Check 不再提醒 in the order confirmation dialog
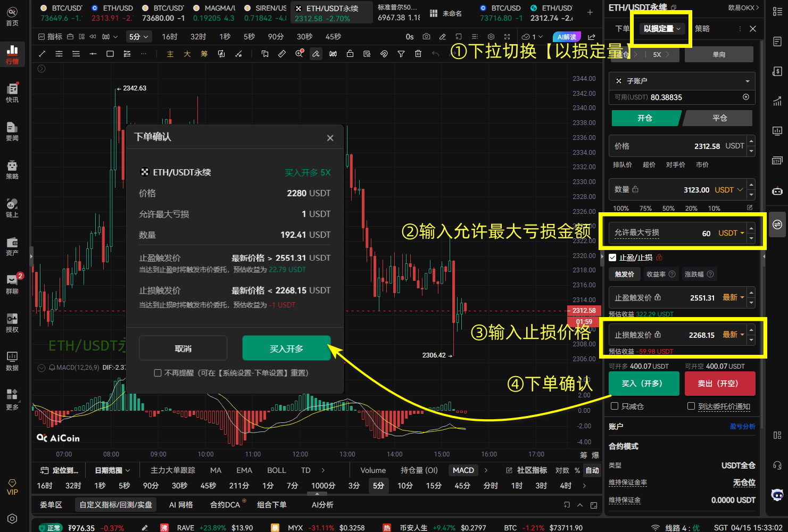The height and width of the screenshot is (532, 788). click(x=157, y=373)
